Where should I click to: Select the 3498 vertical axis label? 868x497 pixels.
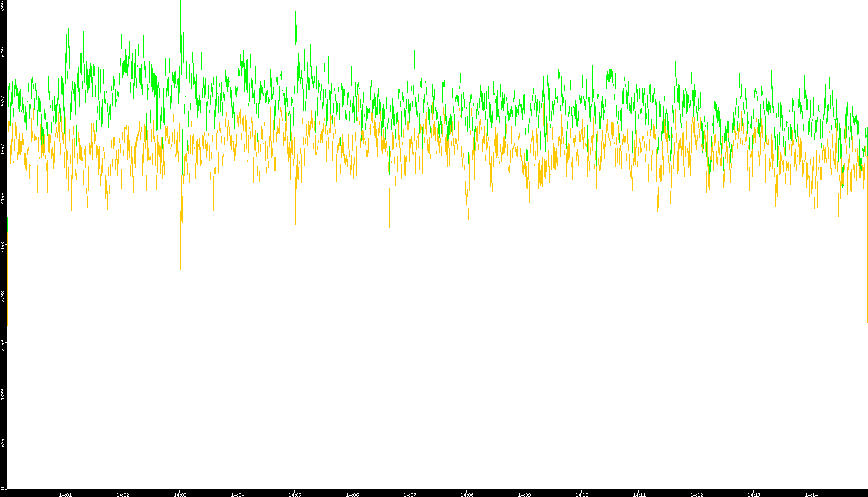pos(3,247)
